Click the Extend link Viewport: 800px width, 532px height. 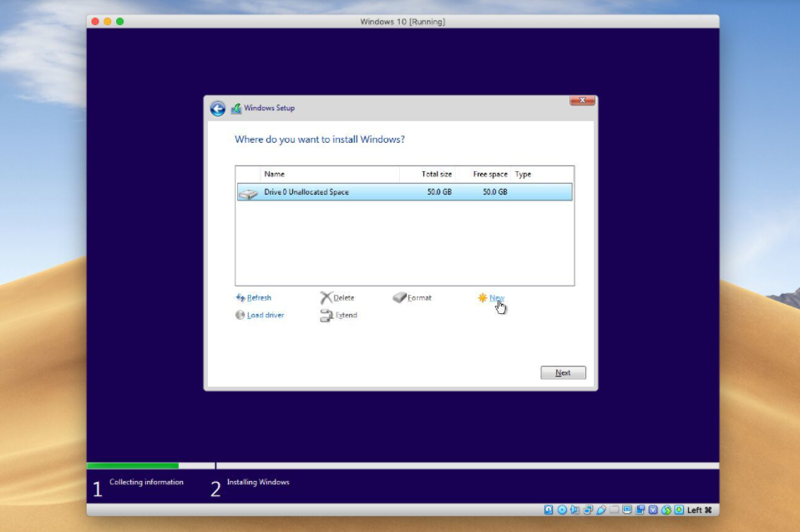[347, 315]
